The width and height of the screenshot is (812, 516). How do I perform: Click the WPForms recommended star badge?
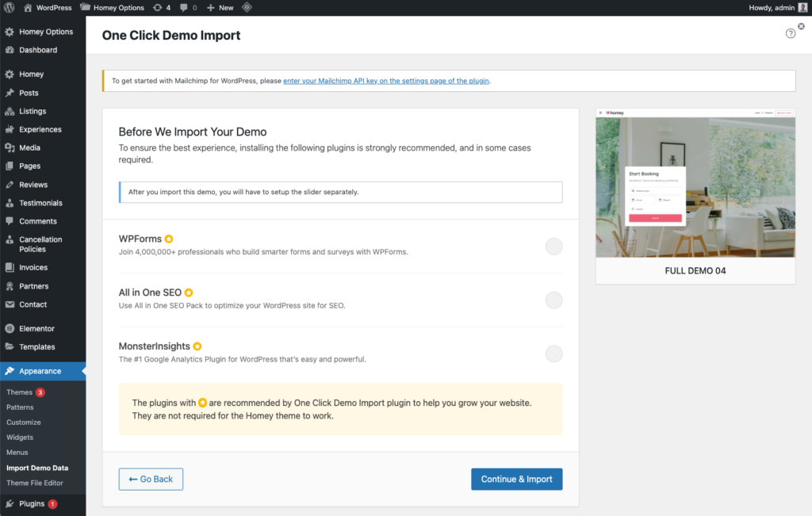[x=169, y=239]
